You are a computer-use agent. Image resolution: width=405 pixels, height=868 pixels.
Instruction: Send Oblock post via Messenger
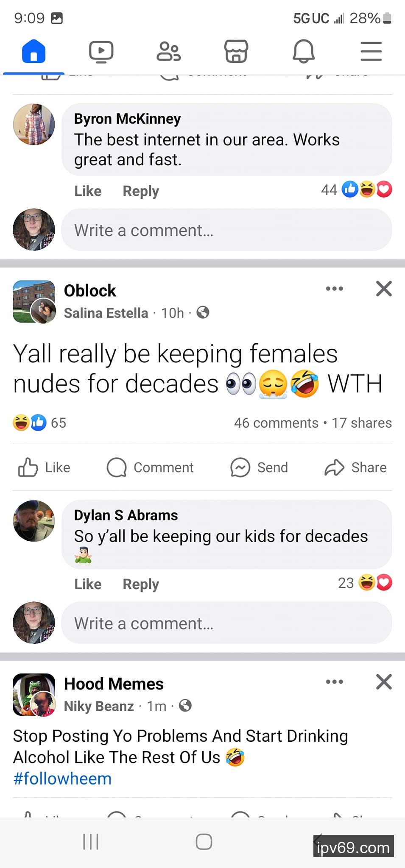[259, 467]
